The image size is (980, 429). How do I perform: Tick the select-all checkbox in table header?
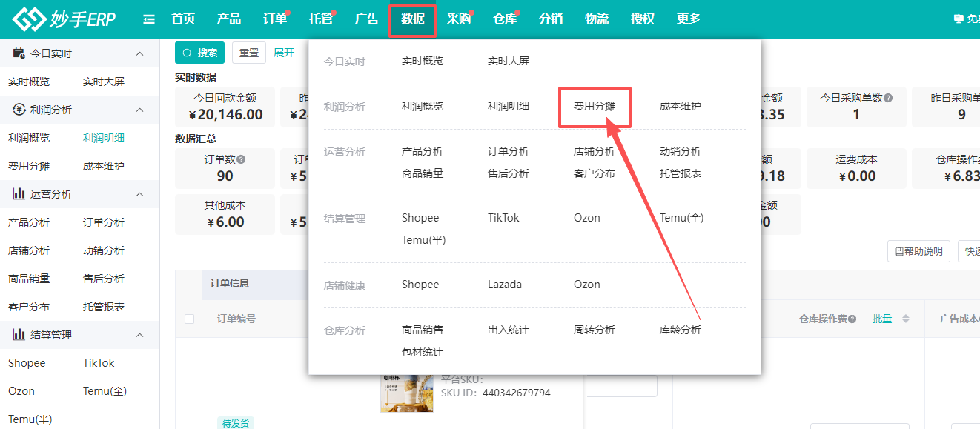pyautogui.click(x=189, y=319)
